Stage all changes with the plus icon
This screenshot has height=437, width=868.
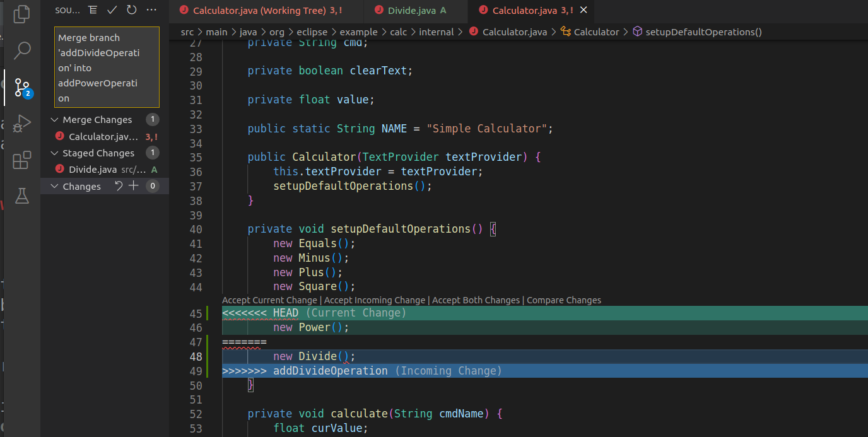tap(132, 185)
